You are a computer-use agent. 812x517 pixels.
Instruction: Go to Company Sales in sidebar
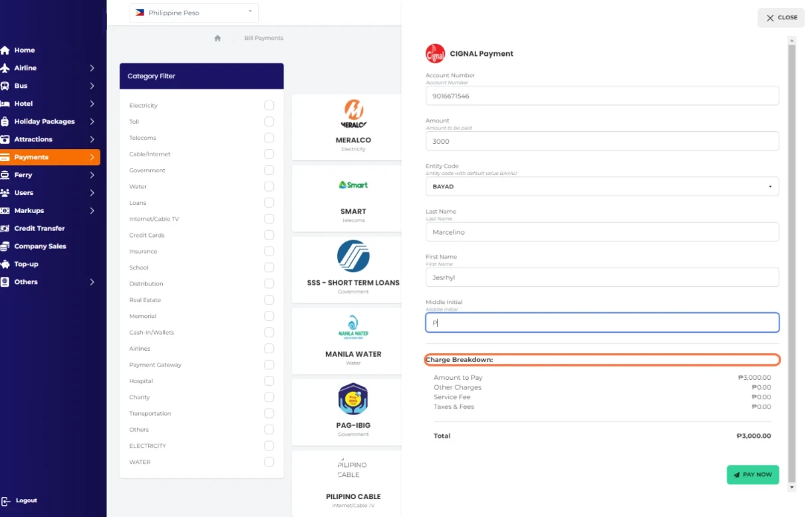tap(40, 246)
